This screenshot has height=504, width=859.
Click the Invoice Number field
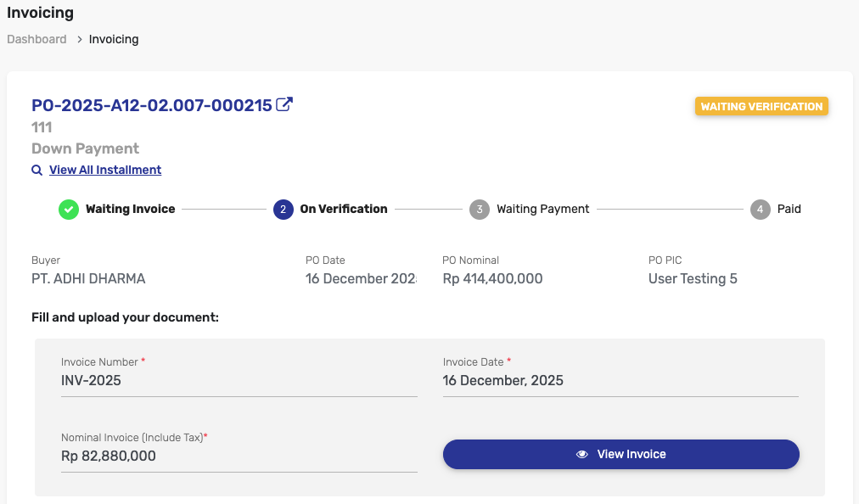tap(239, 380)
